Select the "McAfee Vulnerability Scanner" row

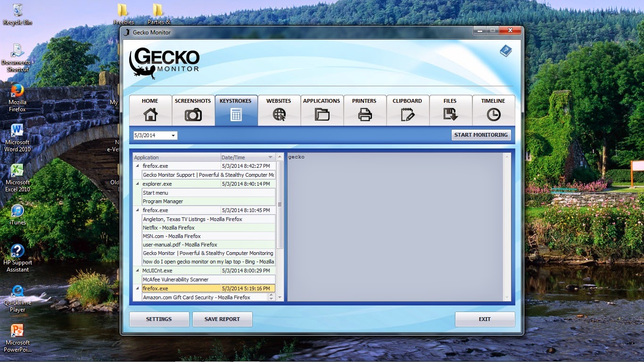click(208, 280)
